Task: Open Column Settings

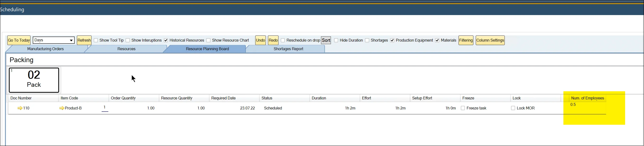Action: coord(490,40)
